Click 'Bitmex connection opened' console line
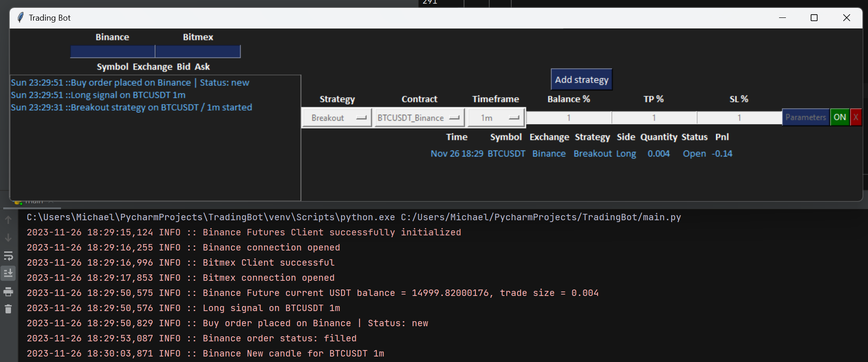This screenshot has height=362, width=868. coord(181,278)
